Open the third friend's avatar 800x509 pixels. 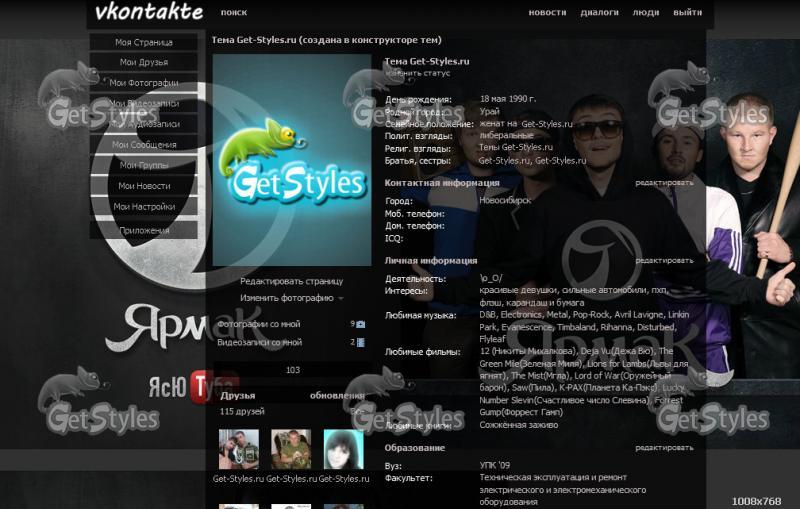343,449
